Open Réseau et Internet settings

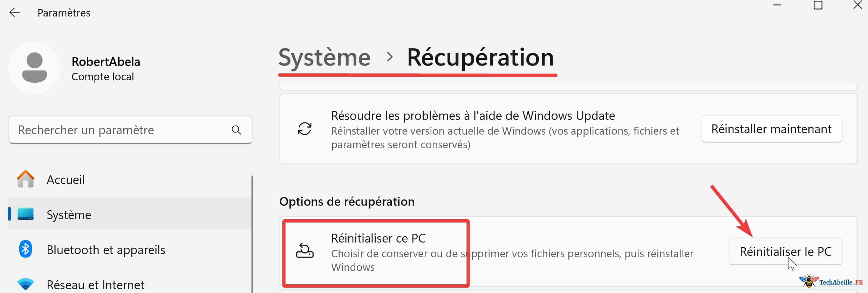pos(95,285)
